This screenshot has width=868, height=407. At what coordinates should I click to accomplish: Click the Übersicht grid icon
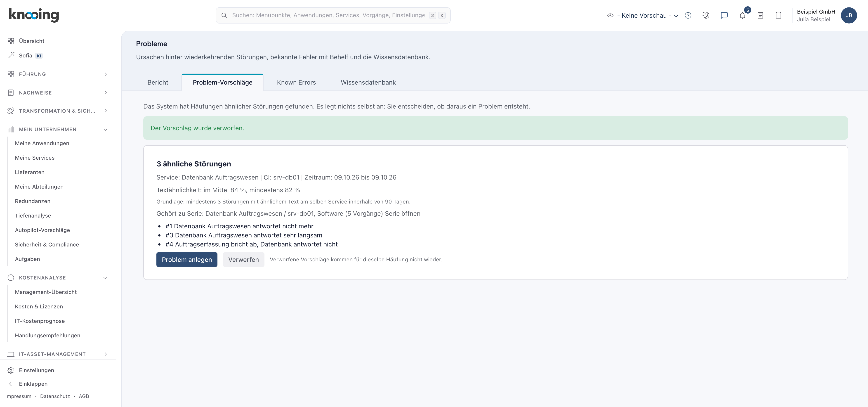[x=11, y=41]
